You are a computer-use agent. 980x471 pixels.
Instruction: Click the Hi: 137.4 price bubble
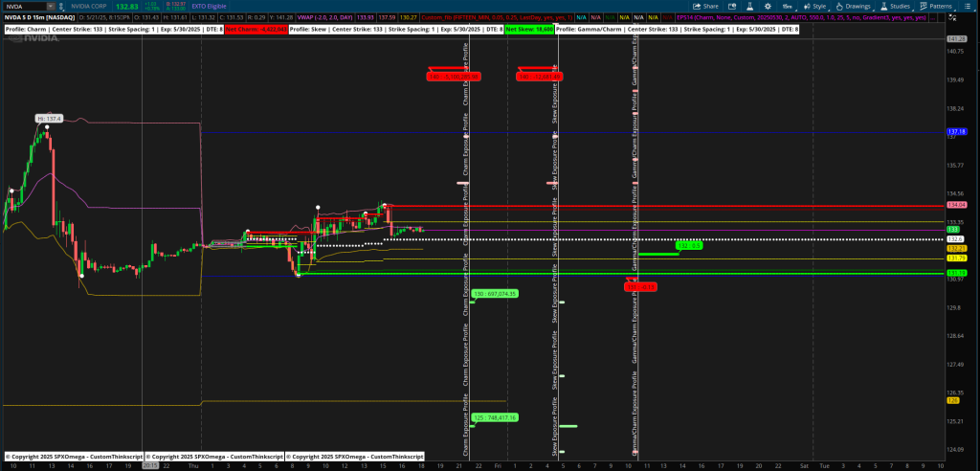click(x=48, y=118)
